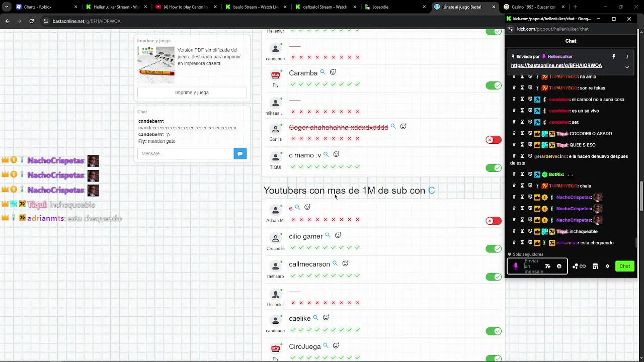Viewport: 644px width, 362px height.
Task: Collapse the pinned message chevron in Kick chat
Action: 627,67
